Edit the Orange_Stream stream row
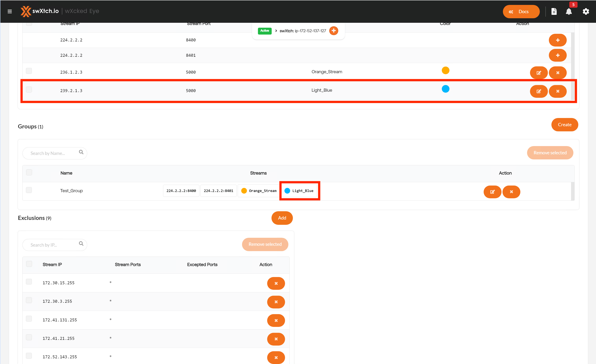This screenshot has width=596, height=364. tap(538, 72)
